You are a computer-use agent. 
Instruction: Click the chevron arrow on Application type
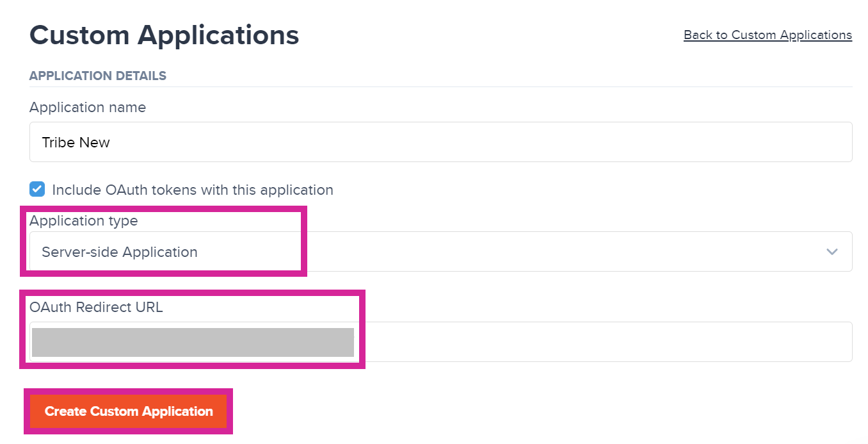click(832, 252)
